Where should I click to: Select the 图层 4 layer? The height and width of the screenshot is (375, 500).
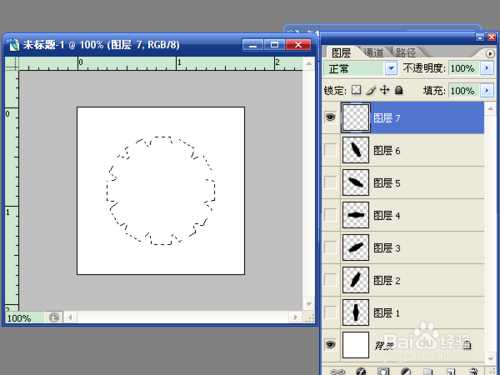tap(413, 215)
